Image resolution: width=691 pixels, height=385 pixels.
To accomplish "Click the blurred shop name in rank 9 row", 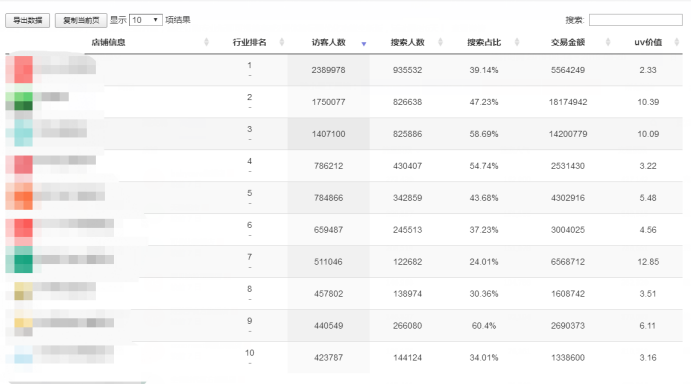I will [x=73, y=323].
